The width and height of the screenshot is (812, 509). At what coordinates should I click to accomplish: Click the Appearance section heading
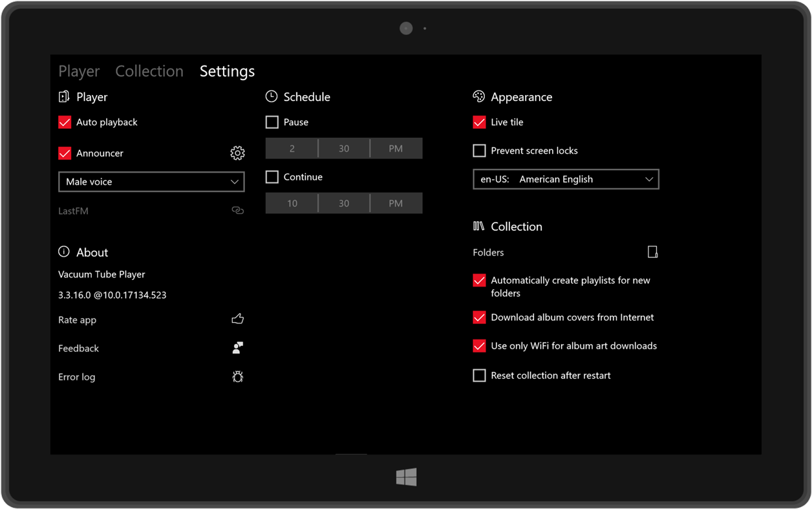point(521,97)
